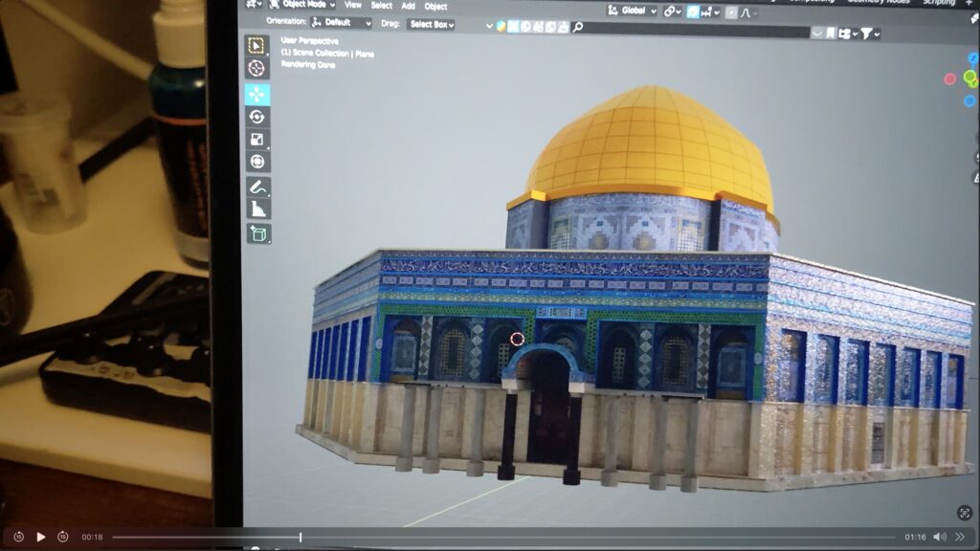
Task: Select the Scale tool
Action: click(x=256, y=140)
